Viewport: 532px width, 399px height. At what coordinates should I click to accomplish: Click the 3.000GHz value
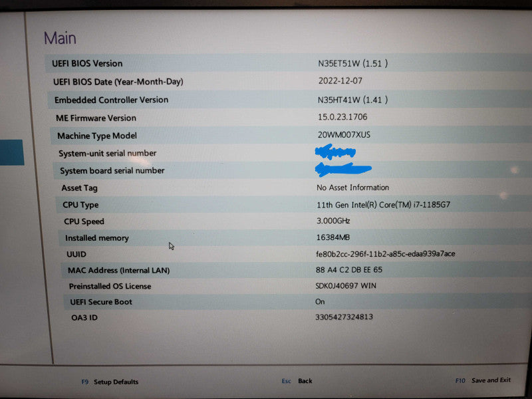tap(333, 221)
